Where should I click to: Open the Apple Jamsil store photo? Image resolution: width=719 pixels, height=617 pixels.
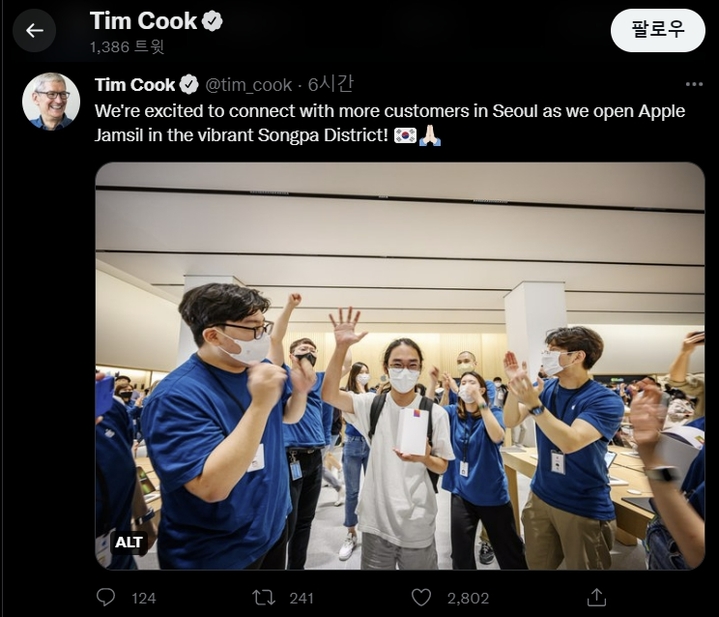coord(400,365)
